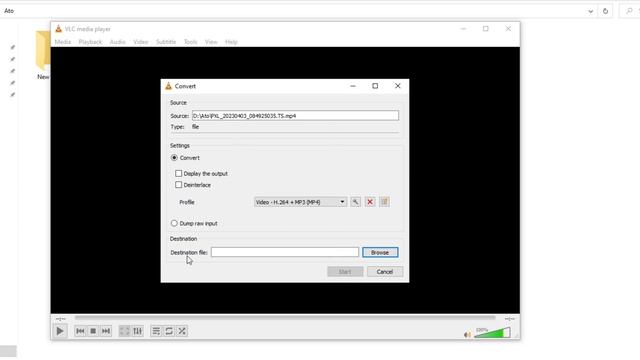Click Browse for destination file

click(380, 252)
